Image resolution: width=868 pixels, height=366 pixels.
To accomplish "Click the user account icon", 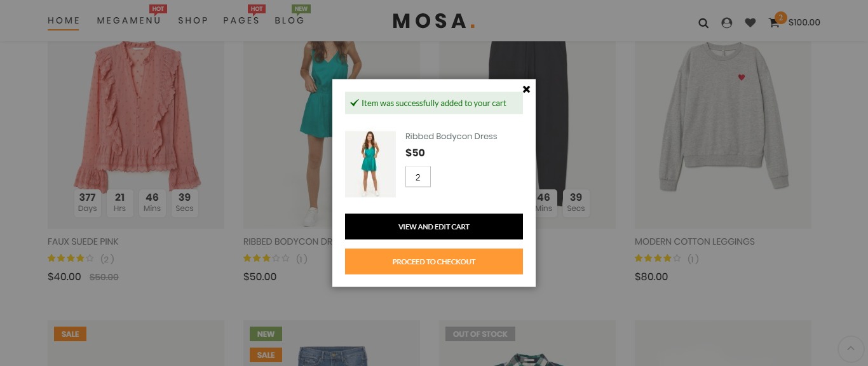I will 727,23.
